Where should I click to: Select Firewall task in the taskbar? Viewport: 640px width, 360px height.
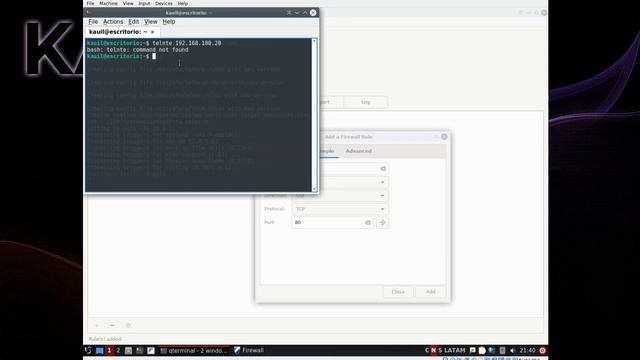click(249, 350)
